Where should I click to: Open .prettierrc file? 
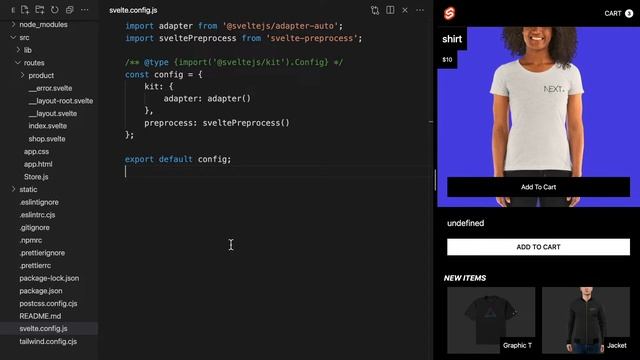coord(35,265)
